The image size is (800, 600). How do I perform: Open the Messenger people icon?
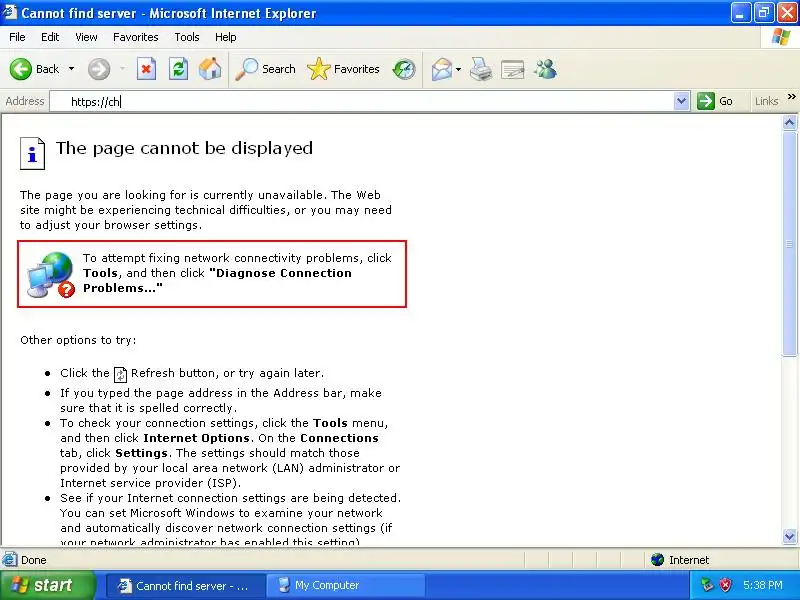click(545, 69)
